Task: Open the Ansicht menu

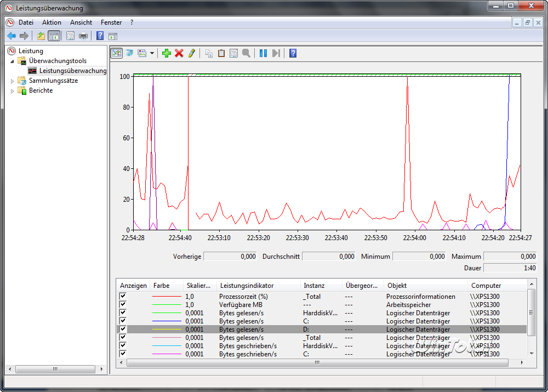Action: [81, 22]
